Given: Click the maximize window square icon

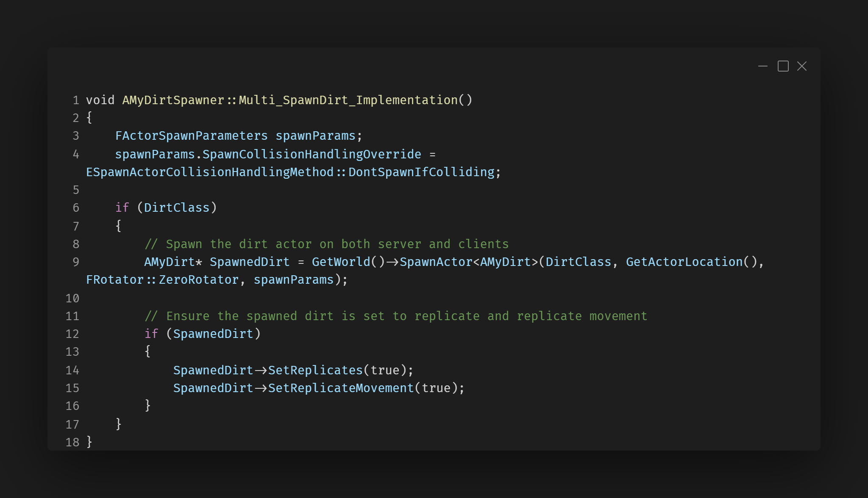Looking at the screenshot, I should click(x=783, y=66).
